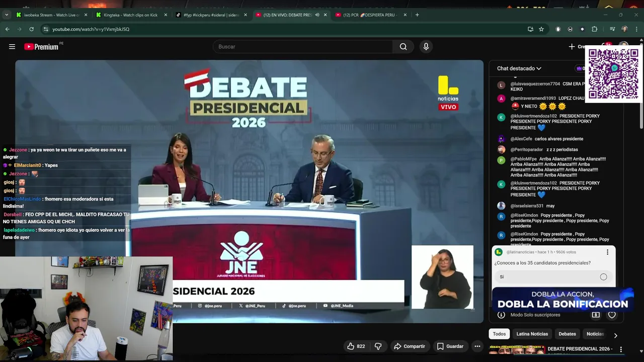The image size is (644, 362).
Task: Click the debate video player
Action: 249,191
